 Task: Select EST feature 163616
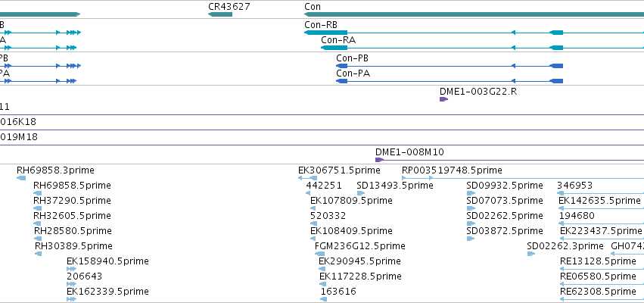tap(324, 299)
